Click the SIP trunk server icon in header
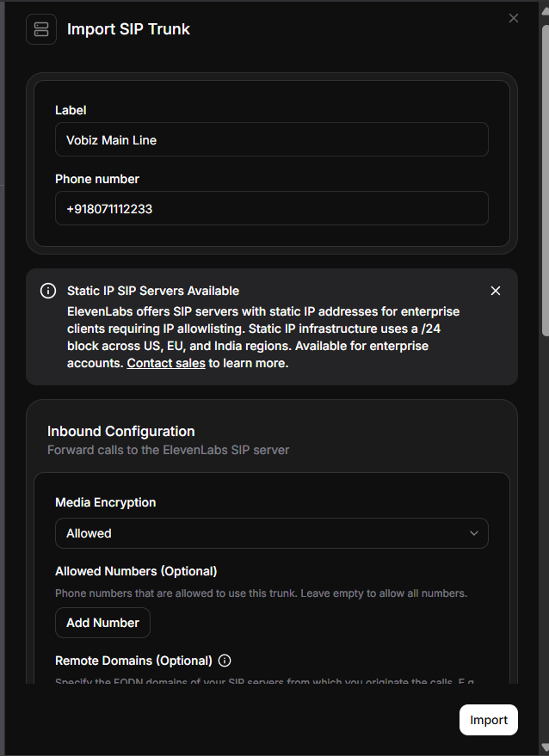 click(x=40, y=29)
